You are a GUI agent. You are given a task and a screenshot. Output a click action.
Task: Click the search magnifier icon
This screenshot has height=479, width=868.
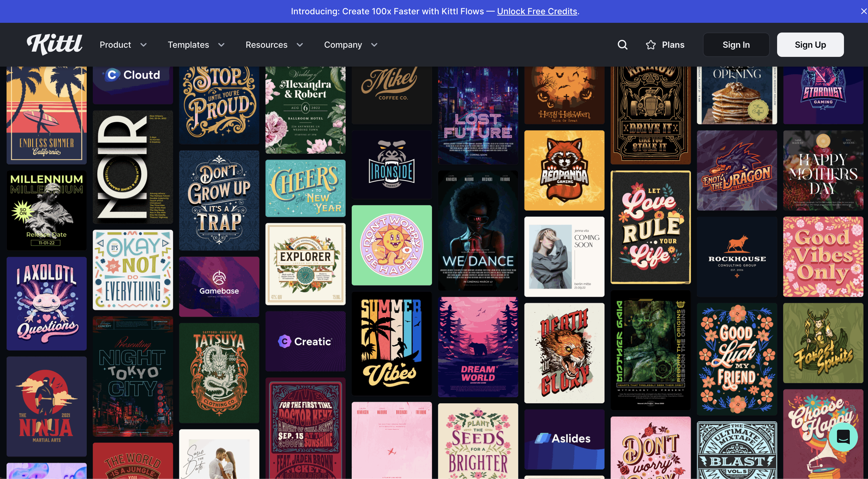[622, 45]
